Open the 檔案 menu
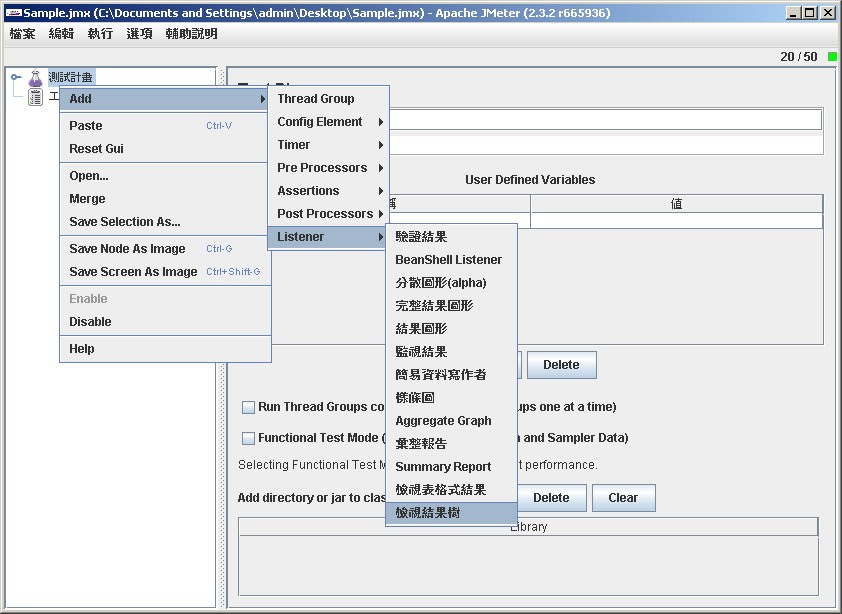Viewport: 842px width, 614px height. pos(23,34)
